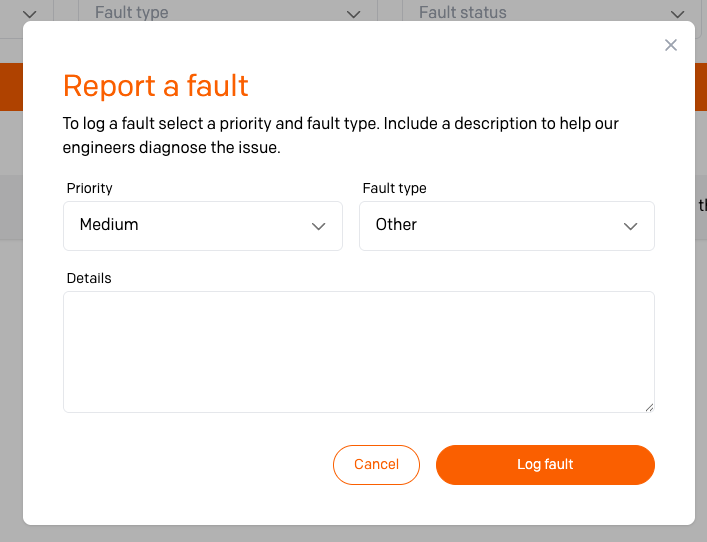Open the Fault type dropdown showing Other

coord(507,226)
